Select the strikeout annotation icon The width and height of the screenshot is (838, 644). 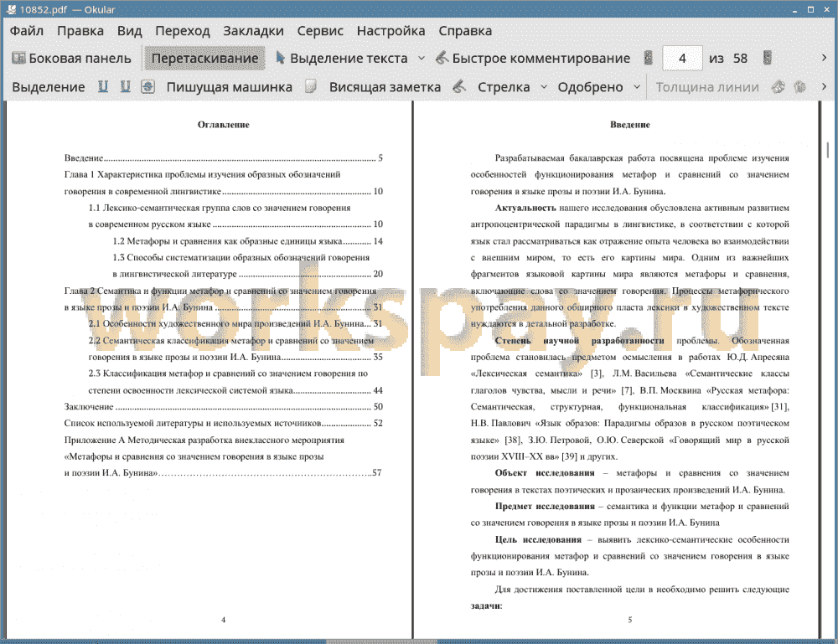pos(147,86)
